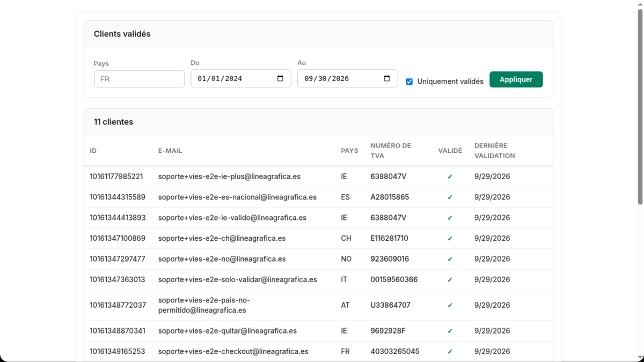Image resolution: width=644 pixels, height=362 pixels.
Task: Click email soporte+vies-e2e-no@lineagrafica.es
Action: tap(222, 259)
